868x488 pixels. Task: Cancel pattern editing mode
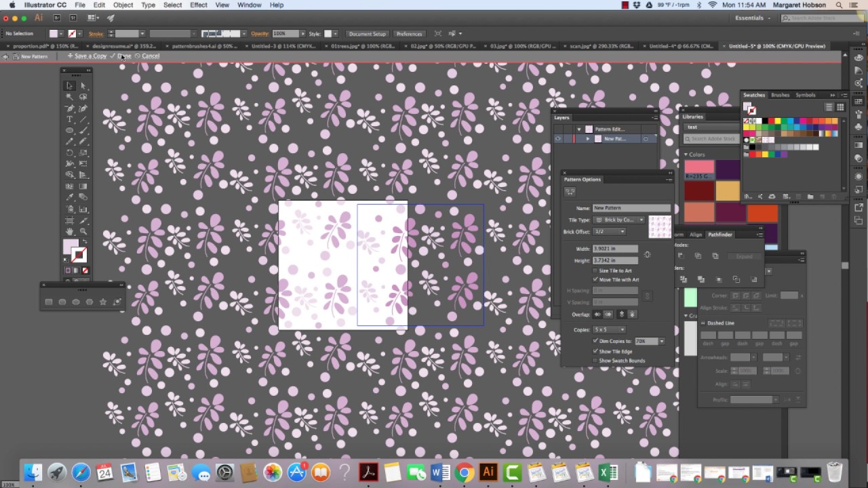[147, 56]
